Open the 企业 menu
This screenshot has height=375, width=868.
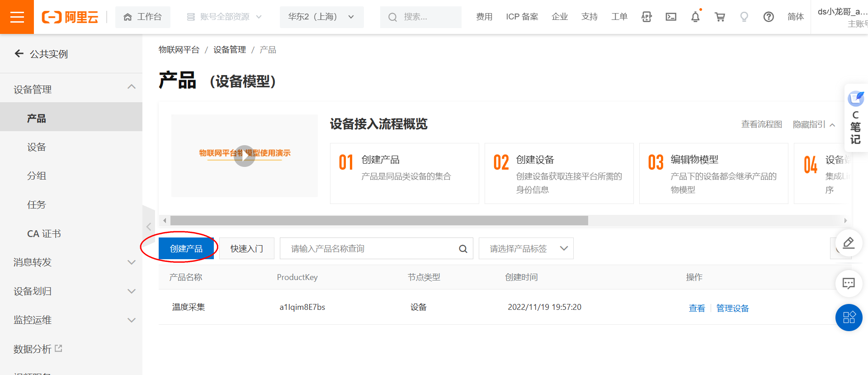560,17
